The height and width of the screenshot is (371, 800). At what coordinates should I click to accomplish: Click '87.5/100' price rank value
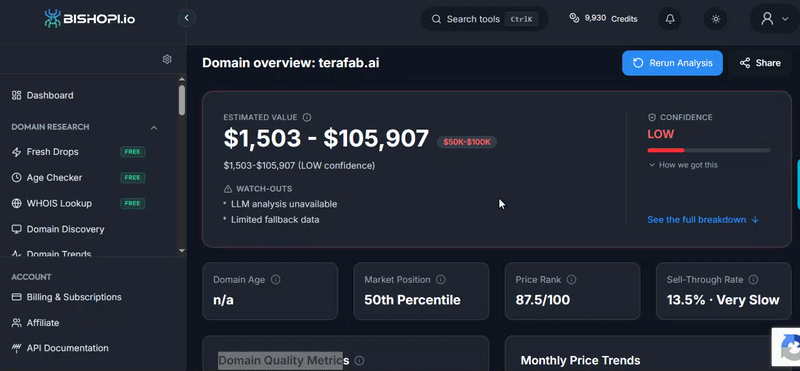click(542, 300)
